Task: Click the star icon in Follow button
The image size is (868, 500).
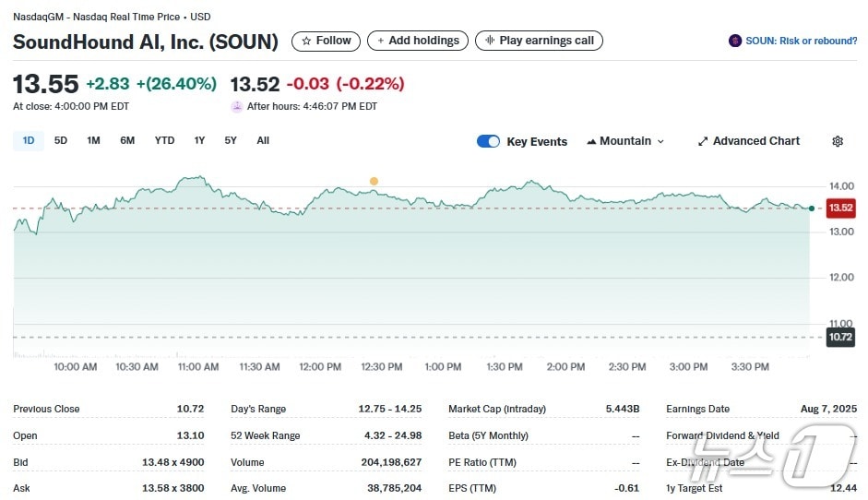Action: pyautogui.click(x=306, y=41)
